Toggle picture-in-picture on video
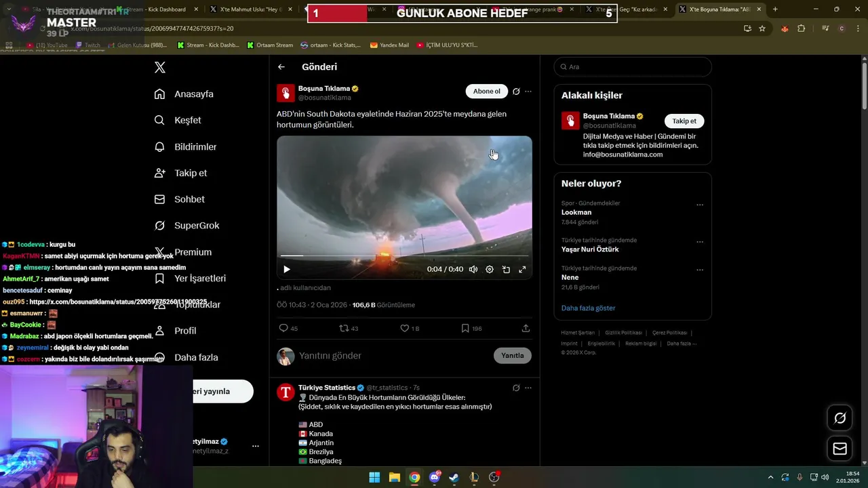868x488 pixels. pos(506,269)
